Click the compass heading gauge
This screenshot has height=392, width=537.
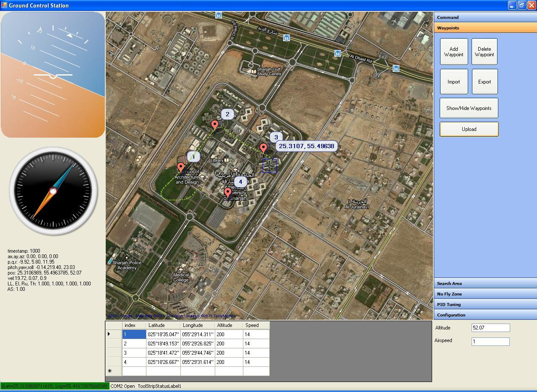click(x=53, y=191)
